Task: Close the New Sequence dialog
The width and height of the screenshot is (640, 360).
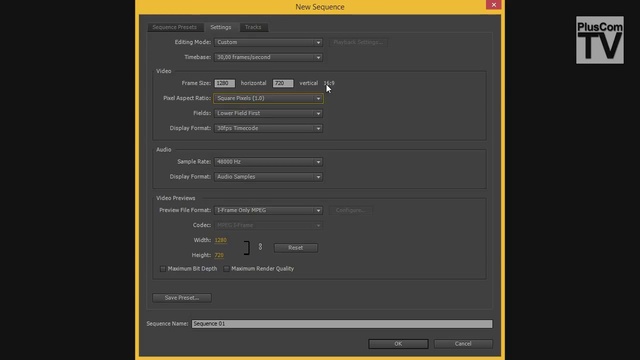Action: pyautogui.click(x=493, y=5)
